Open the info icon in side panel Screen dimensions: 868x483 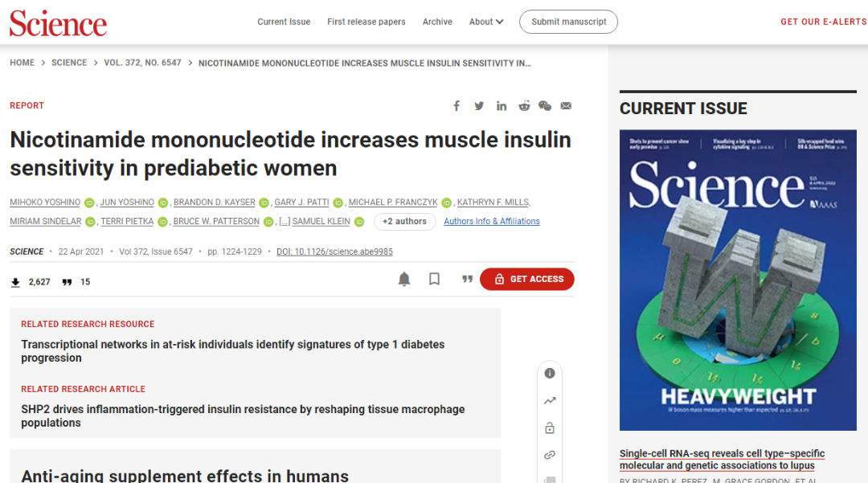point(550,373)
